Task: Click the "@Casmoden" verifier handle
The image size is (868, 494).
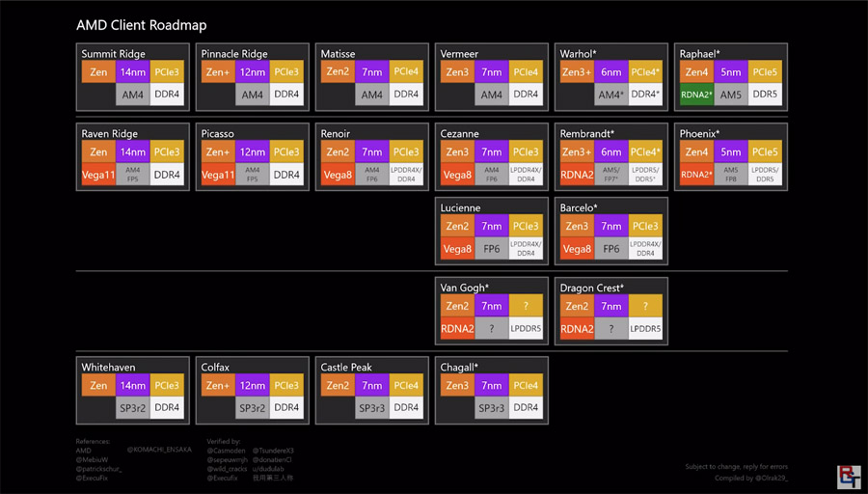Action: pyautogui.click(x=226, y=451)
